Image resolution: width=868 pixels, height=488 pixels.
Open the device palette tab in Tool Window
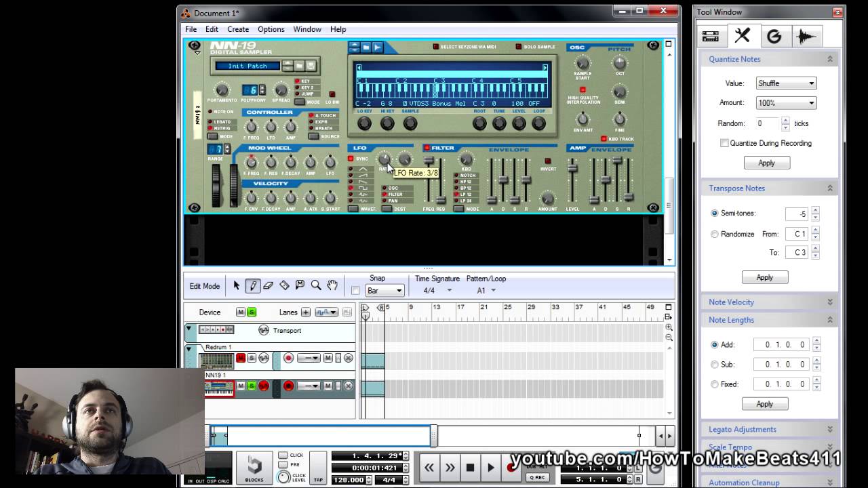(711, 36)
